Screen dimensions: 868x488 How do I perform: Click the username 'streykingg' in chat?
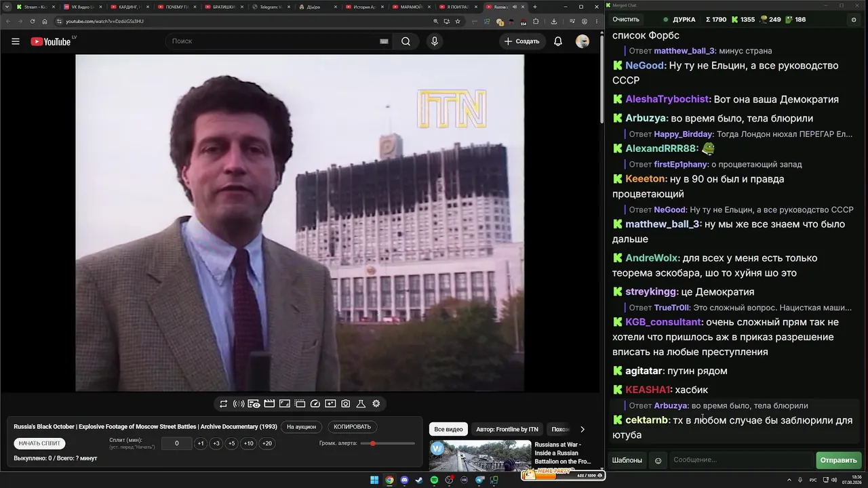click(x=651, y=292)
